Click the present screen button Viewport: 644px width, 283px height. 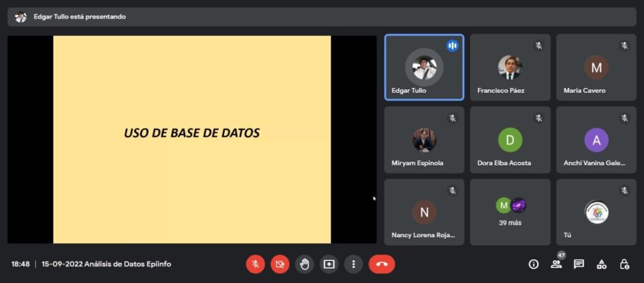(328, 264)
